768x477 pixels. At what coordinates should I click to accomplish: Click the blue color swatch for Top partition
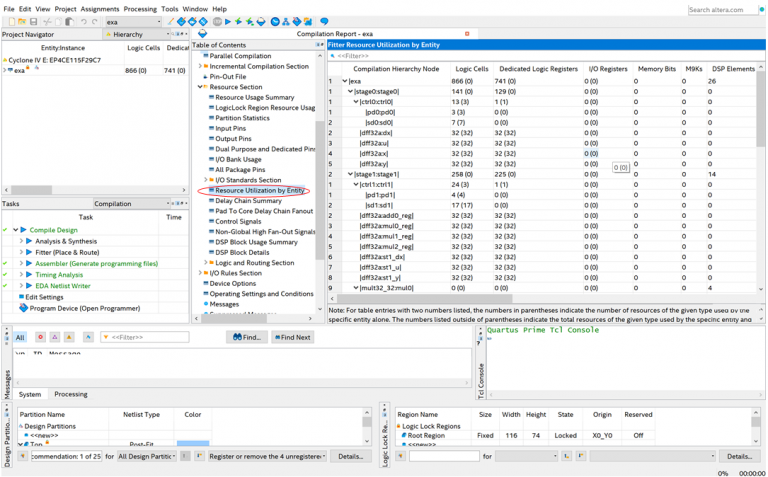[x=192, y=444]
